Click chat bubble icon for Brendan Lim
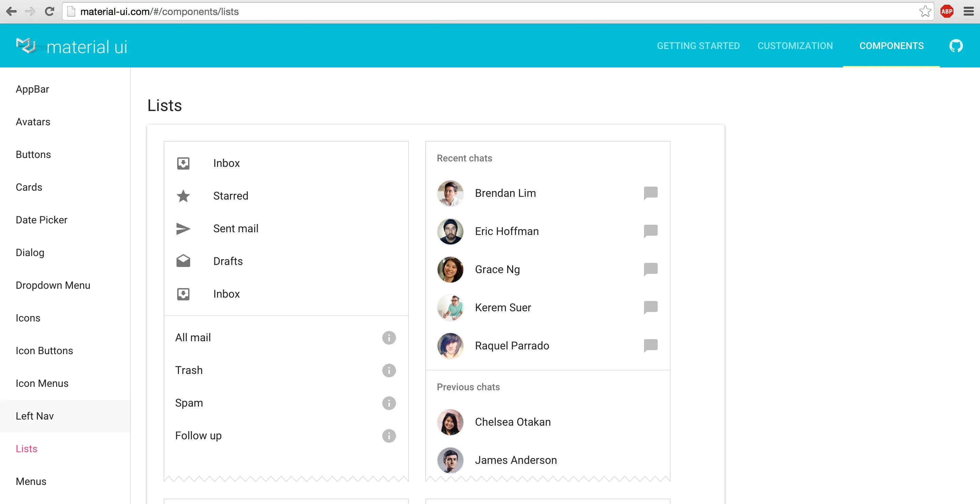This screenshot has height=504, width=980. point(650,193)
